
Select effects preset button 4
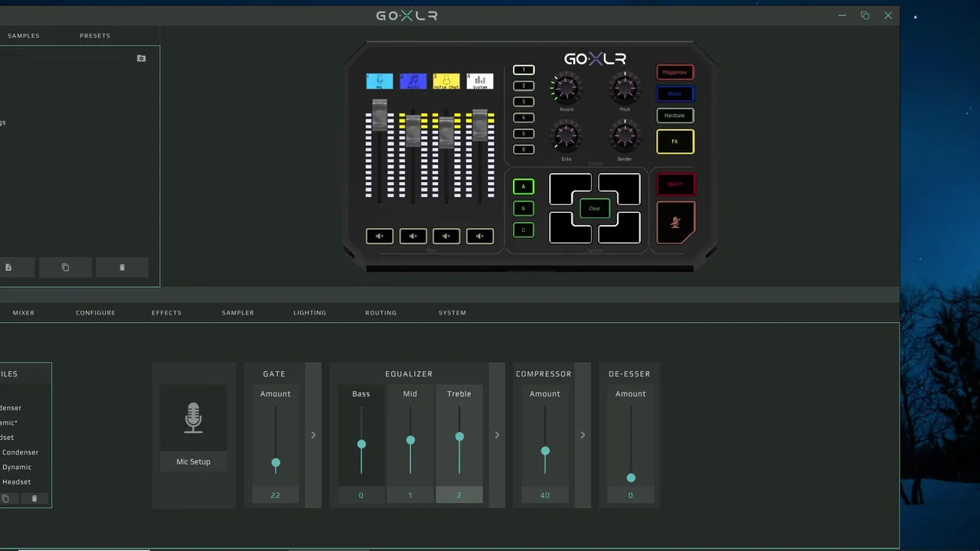[524, 118]
